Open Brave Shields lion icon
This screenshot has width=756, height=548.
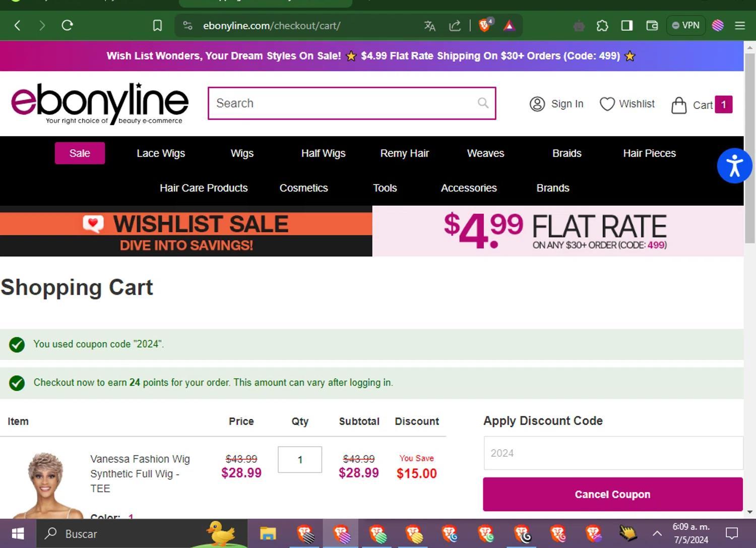pyautogui.click(x=485, y=25)
